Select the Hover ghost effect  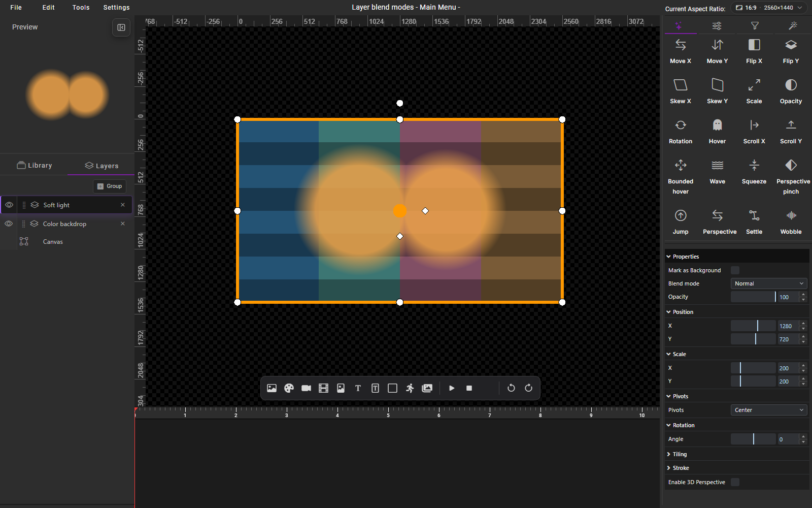(717, 132)
